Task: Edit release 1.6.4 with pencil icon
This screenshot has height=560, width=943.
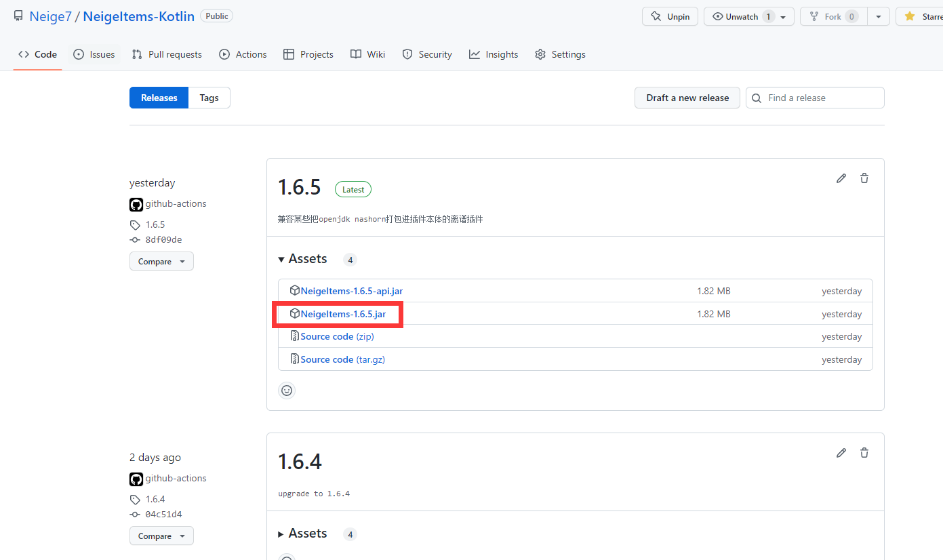Action: click(x=841, y=453)
